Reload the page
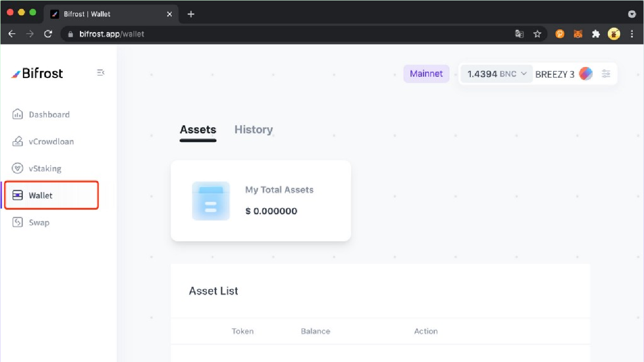Screen dimensions: 644x362 point(48,34)
